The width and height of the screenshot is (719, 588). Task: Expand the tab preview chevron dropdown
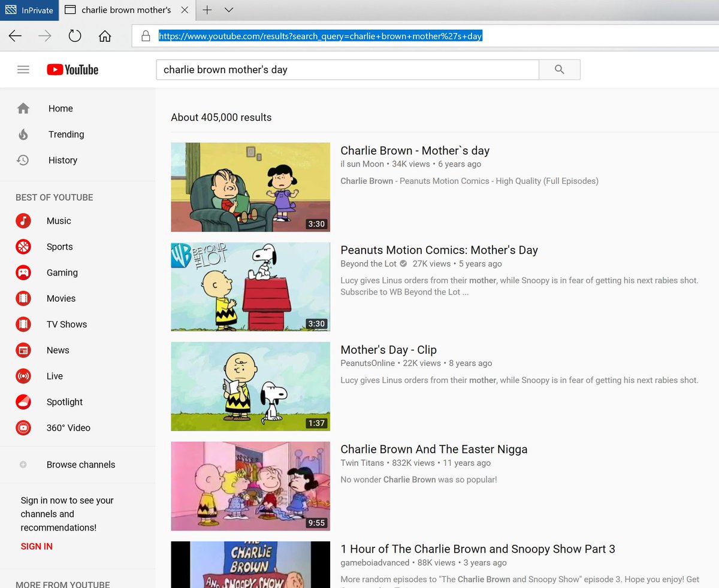[228, 10]
